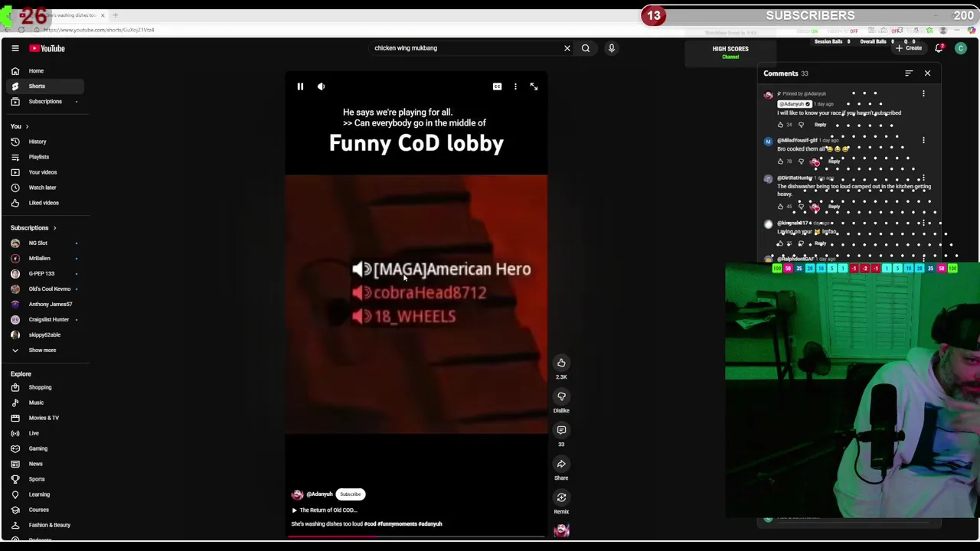This screenshot has height=551, width=980.
Task: Open a new browser tab
Action: click(x=115, y=15)
